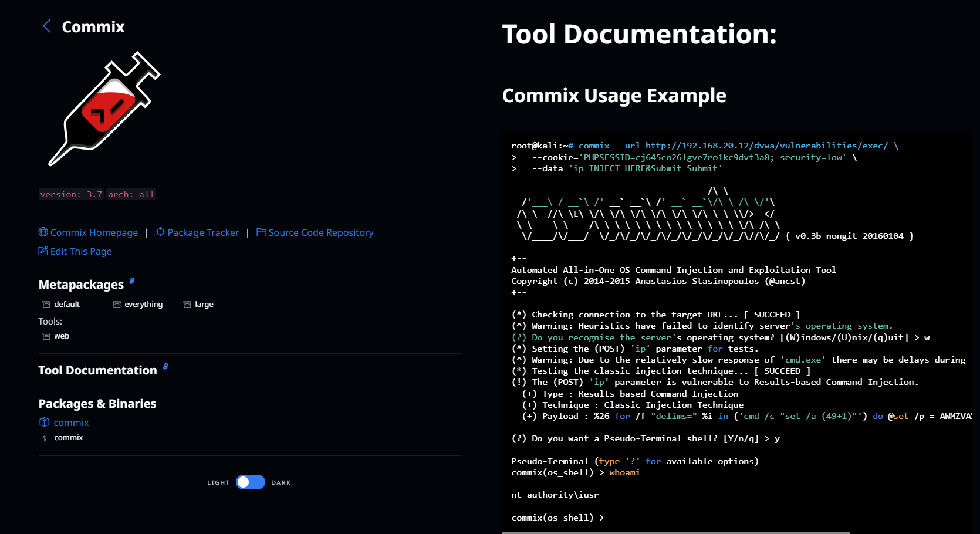The height and width of the screenshot is (534, 980).
Task: Toggle the theme switch to light mode
Action: click(250, 482)
